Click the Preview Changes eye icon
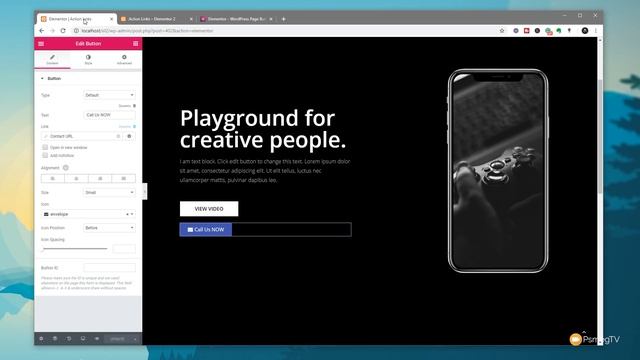This screenshot has height=360, width=640. 97,339
